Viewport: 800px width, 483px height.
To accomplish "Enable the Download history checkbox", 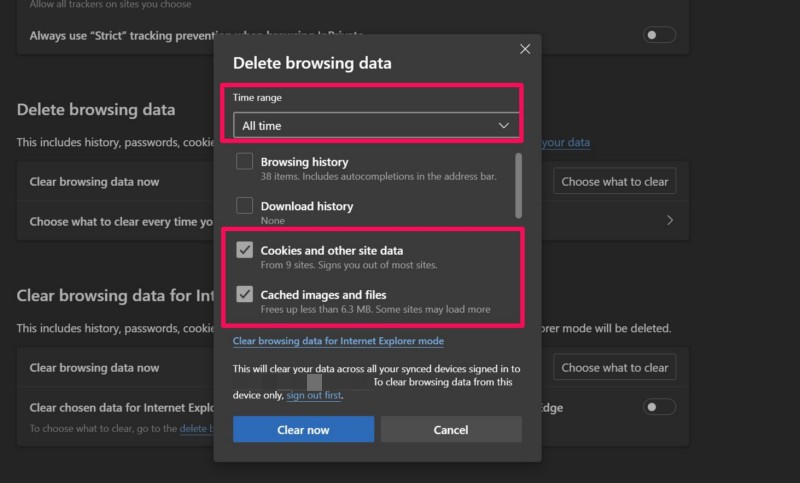I will (244, 207).
